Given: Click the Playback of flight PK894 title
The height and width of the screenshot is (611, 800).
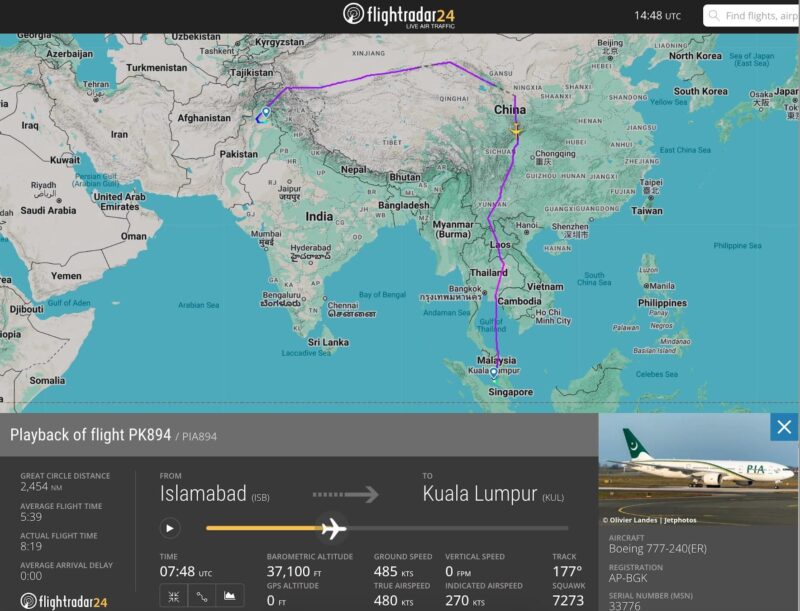Looking at the screenshot, I should 90,435.
